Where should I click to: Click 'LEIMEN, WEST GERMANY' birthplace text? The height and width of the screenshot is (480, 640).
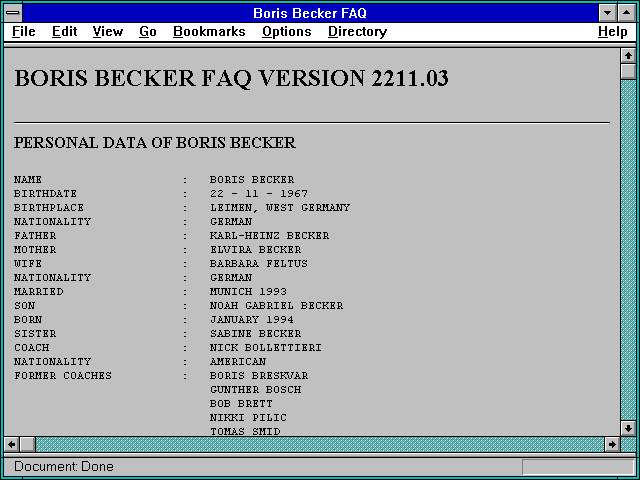280,208
